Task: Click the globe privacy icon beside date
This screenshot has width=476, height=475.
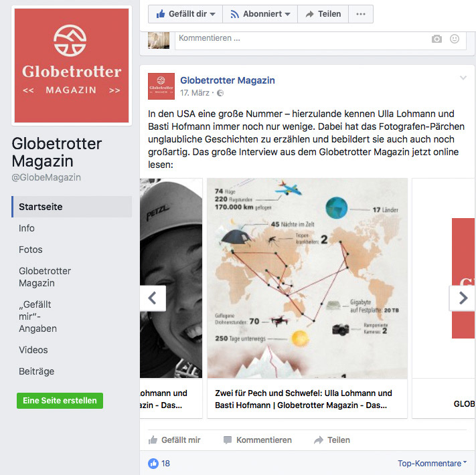Action: point(220,93)
